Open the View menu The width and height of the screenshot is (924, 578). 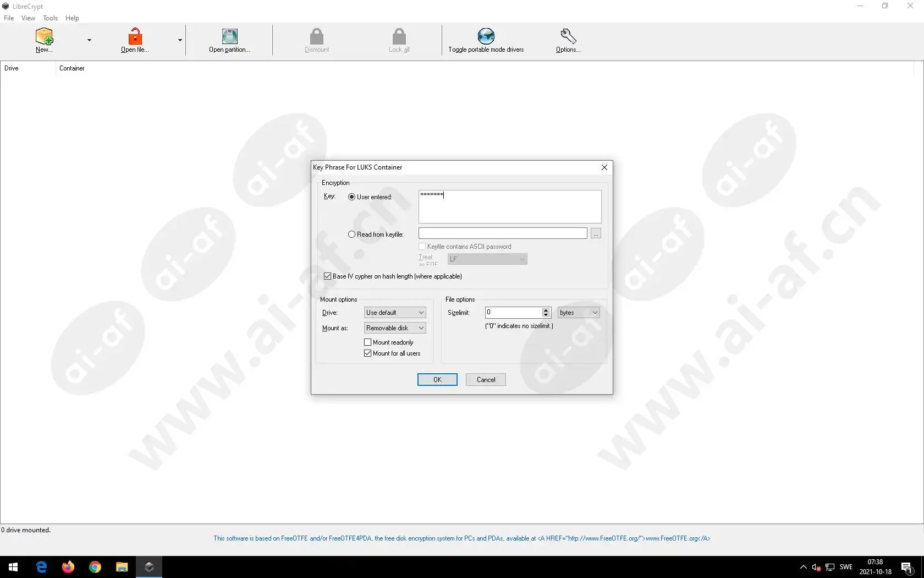pos(28,18)
